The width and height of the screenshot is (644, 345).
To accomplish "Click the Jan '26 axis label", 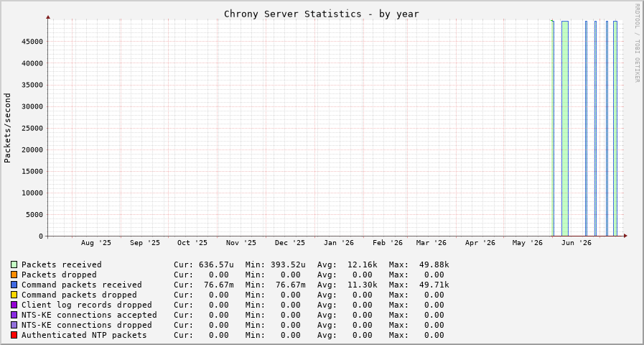I will (x=339, y=243).
